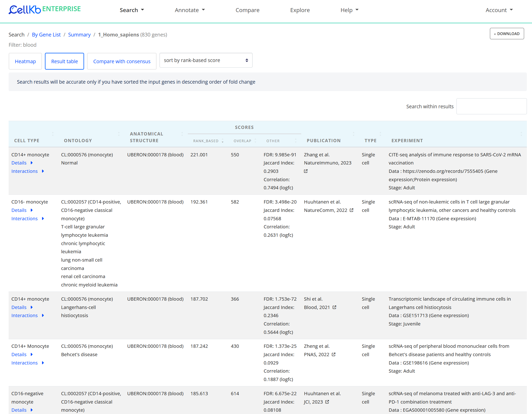Image resolution: width=532 pixels, height=414 pixels.
Task: Switch to the Heatmap tab
Action: click(x=25, y=61)
